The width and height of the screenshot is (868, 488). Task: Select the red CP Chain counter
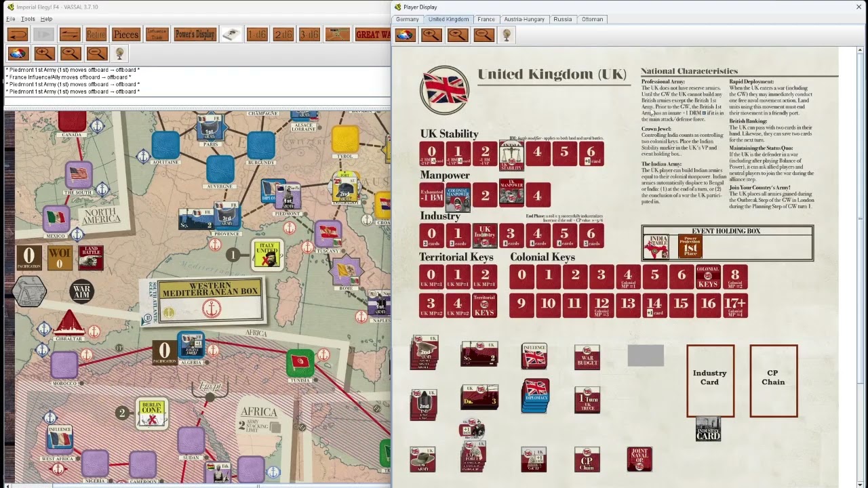coord(587,459)
